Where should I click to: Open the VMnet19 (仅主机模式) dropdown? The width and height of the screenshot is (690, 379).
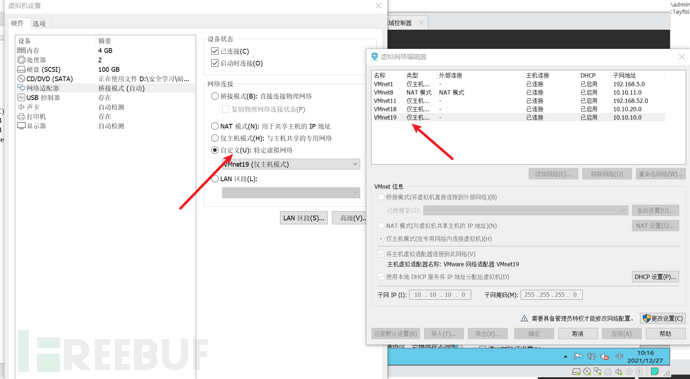pos(291,164)
